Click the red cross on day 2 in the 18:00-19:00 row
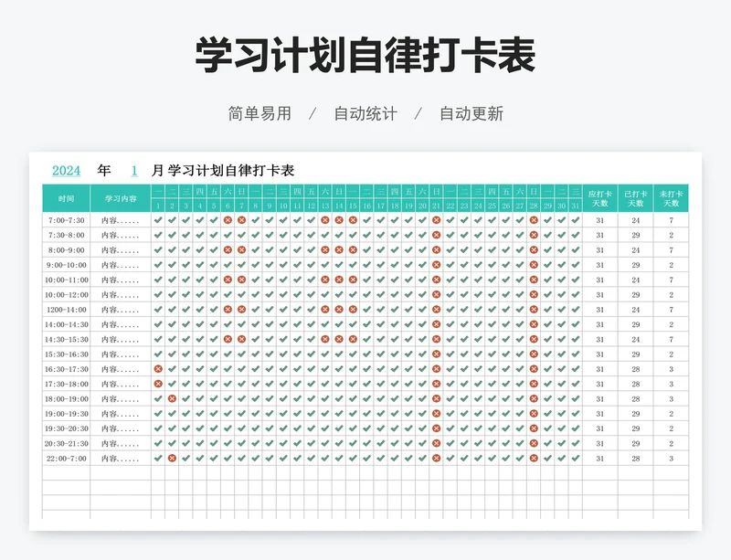 click(x=172, y=398)
